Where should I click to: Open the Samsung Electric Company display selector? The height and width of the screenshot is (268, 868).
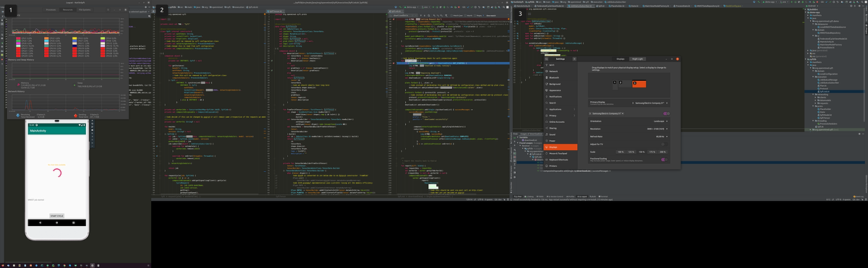(x=606, y=113)
